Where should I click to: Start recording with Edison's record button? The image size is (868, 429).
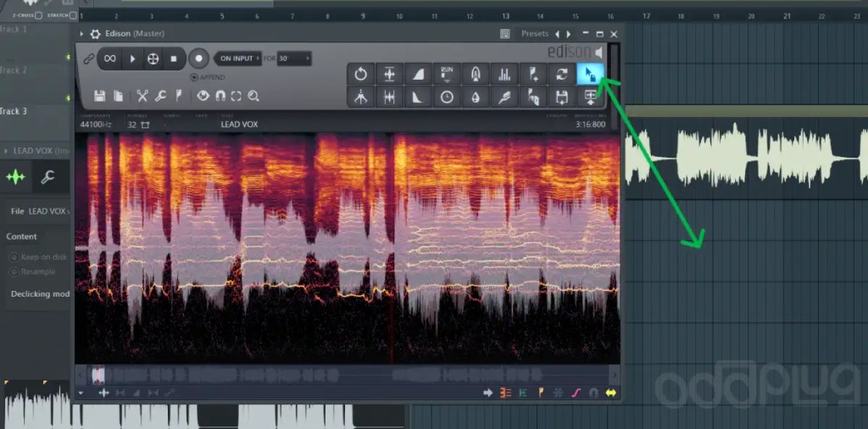[198, 58]
